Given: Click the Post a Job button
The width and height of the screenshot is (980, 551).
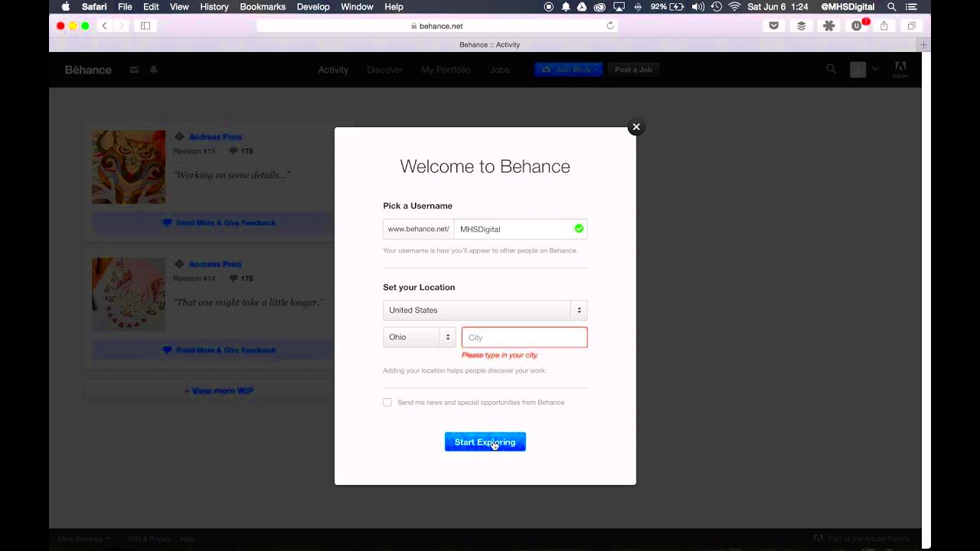Looking at the screenshot, I should click(x=633, y=70).
